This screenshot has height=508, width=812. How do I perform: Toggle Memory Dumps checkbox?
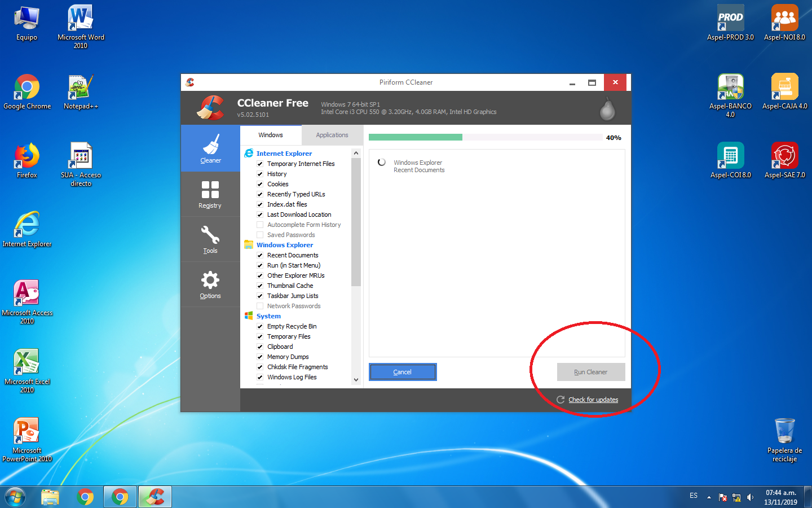[x=260, y=357]
